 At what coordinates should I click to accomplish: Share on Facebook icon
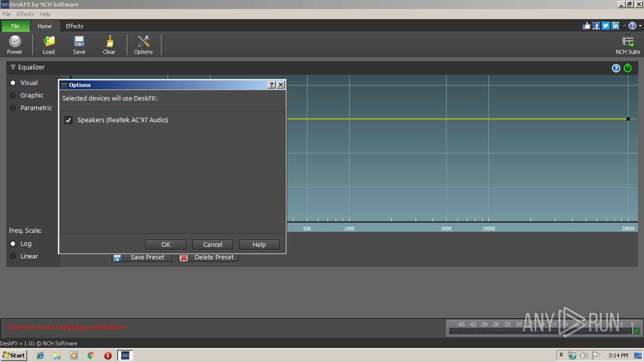pyautogui.click(x=596, y=26)
